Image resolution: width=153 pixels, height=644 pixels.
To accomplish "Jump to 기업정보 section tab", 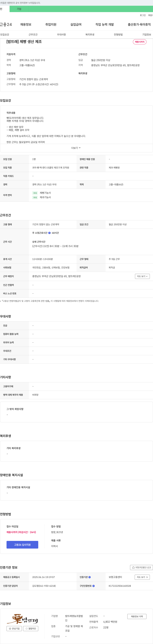I will click(x=147, y=35).
